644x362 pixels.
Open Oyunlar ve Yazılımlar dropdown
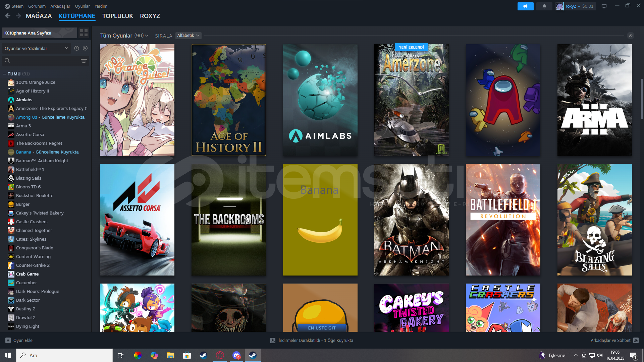coord(36,48)
